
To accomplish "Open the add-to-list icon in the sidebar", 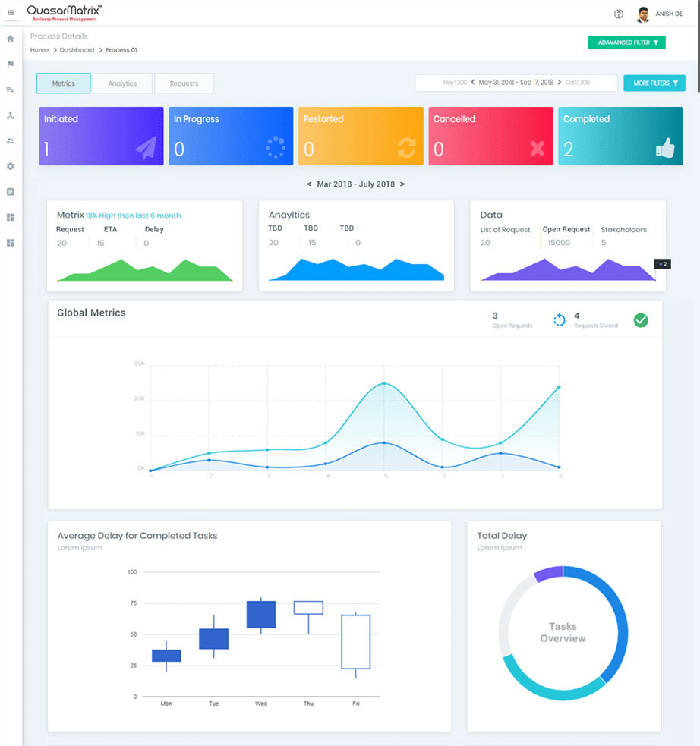I will pos(11,90).
